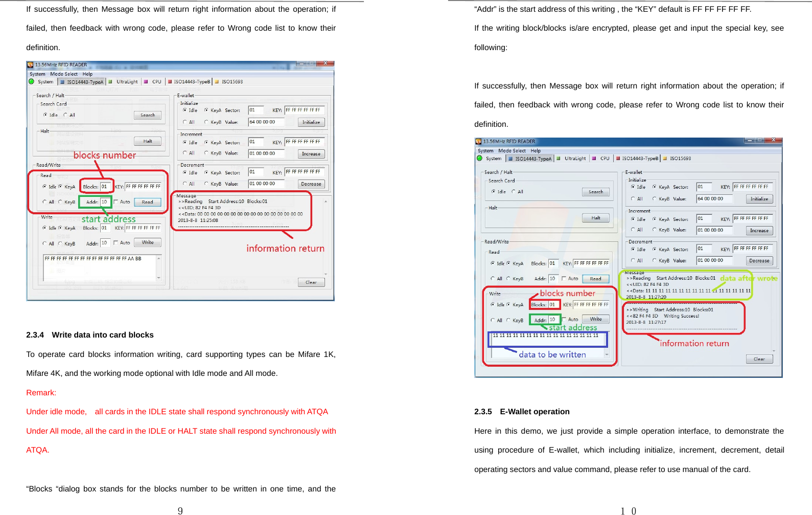This screenshot has width=812, height=515.
Task: Switch to UltraLight tab in page 10 screenshot
Action: [571, 158]
